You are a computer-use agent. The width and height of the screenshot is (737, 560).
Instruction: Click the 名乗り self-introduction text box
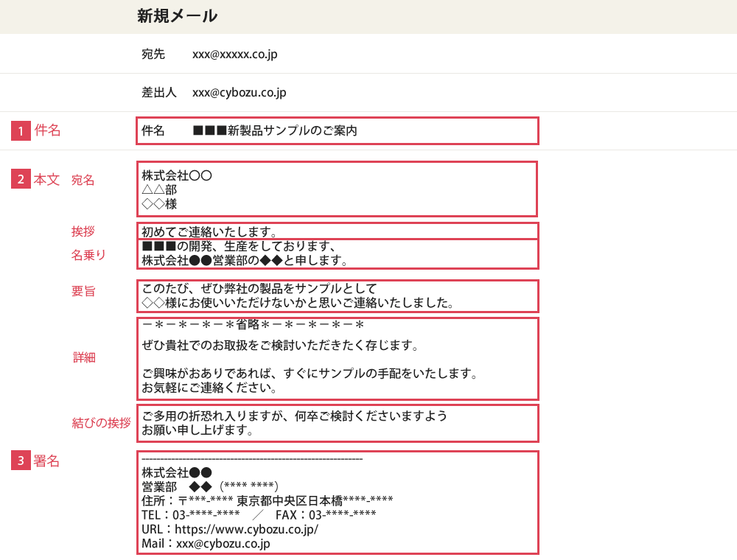pyautogui.click(x=337, y=253)
